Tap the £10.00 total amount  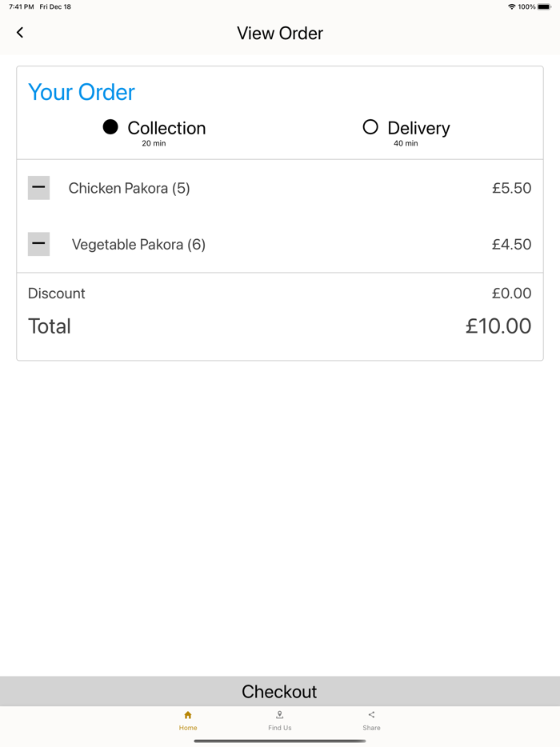pyautogui.click(x=498, y=326)
